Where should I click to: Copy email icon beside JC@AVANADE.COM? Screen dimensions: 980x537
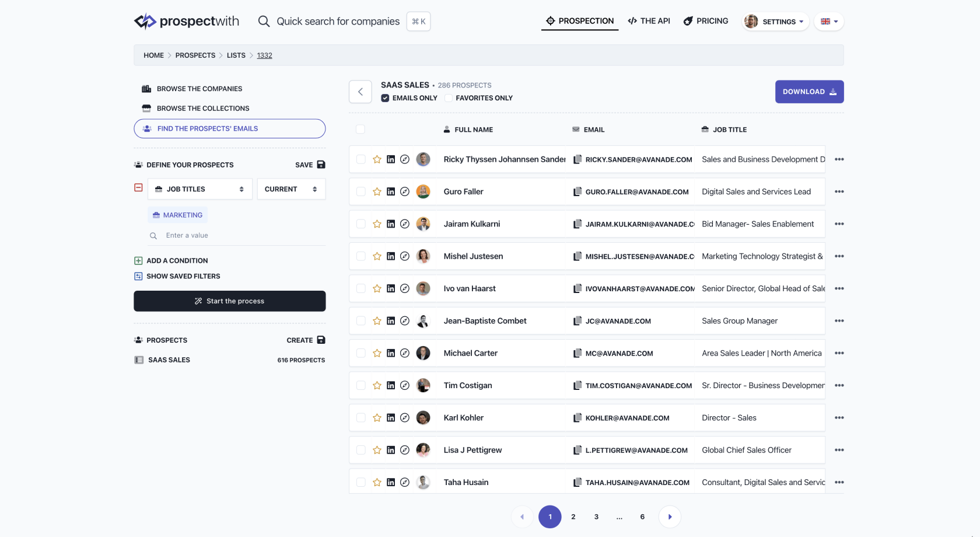point(577,321)
